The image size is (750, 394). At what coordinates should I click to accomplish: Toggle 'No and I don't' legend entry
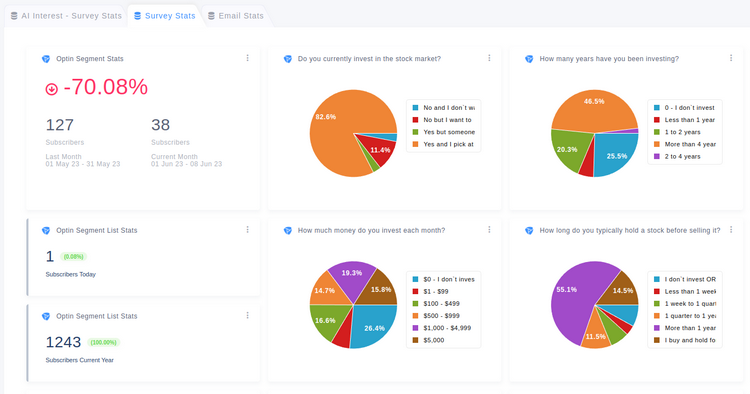coord(444,108)
